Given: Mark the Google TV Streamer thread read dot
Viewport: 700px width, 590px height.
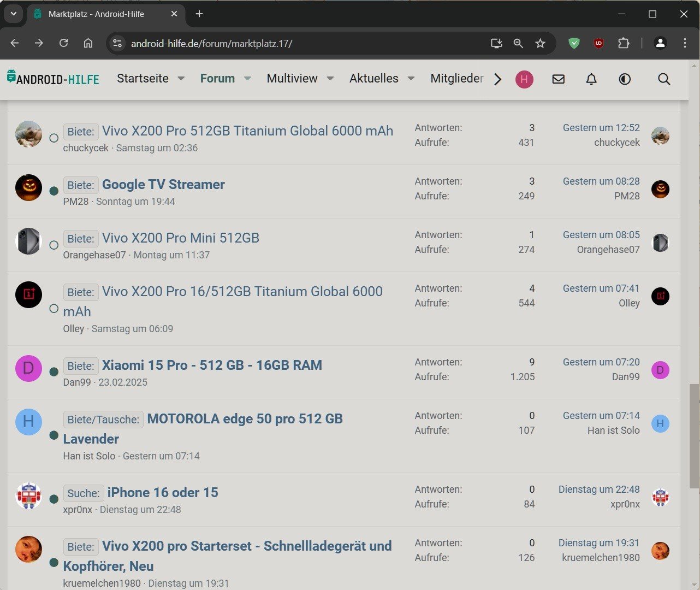Looking at the screenshot, I should pyautogui.click(x=54, y=191).
